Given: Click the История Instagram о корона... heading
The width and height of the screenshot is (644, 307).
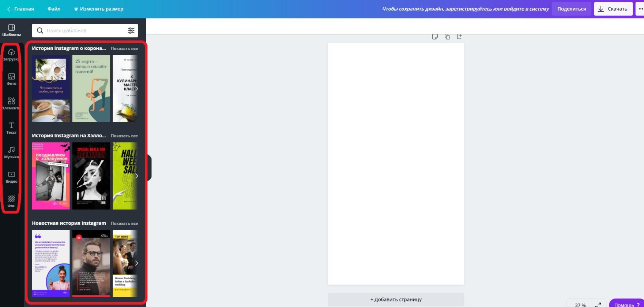Looking at the screenshot, I should pyautogui.click(x=69, y=48).
